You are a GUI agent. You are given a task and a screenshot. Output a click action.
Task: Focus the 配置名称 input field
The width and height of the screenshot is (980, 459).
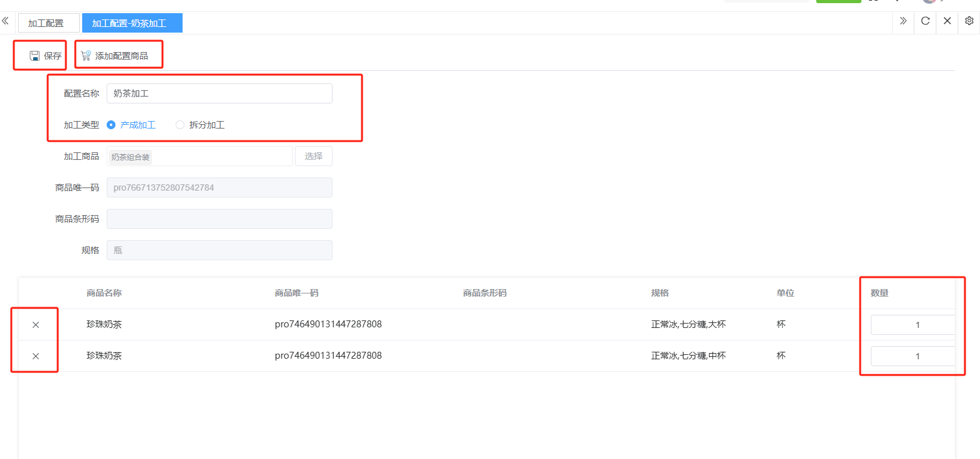pos(219,93)
